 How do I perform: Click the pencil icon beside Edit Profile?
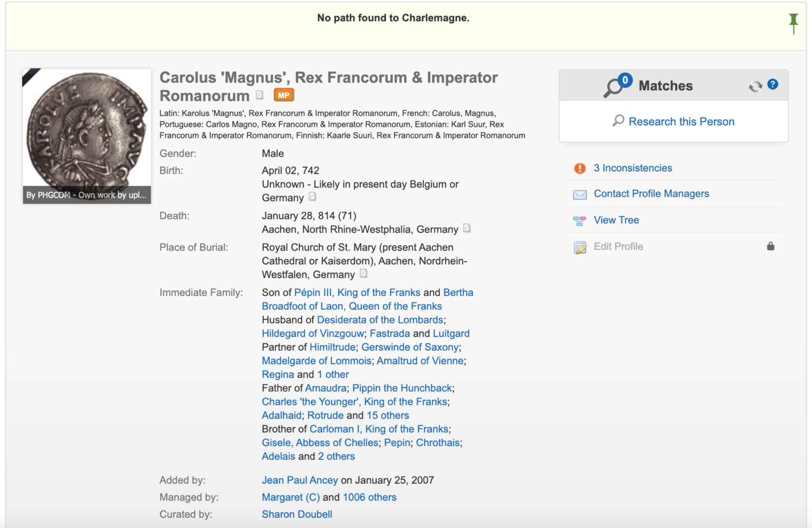click(x=579, y=247)
